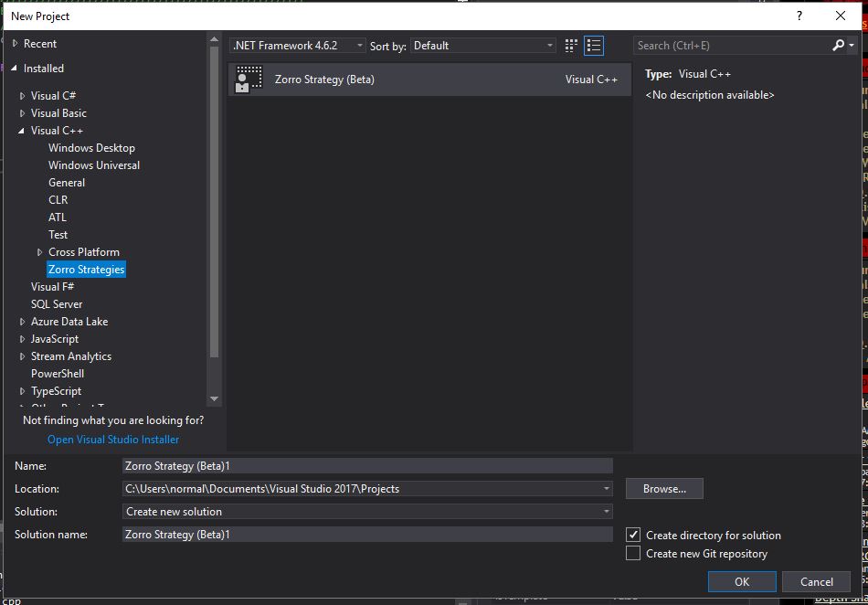Open the Sort by Default dropdown
The width and height of the screenshot is (868, 605).
click(483, 46)
